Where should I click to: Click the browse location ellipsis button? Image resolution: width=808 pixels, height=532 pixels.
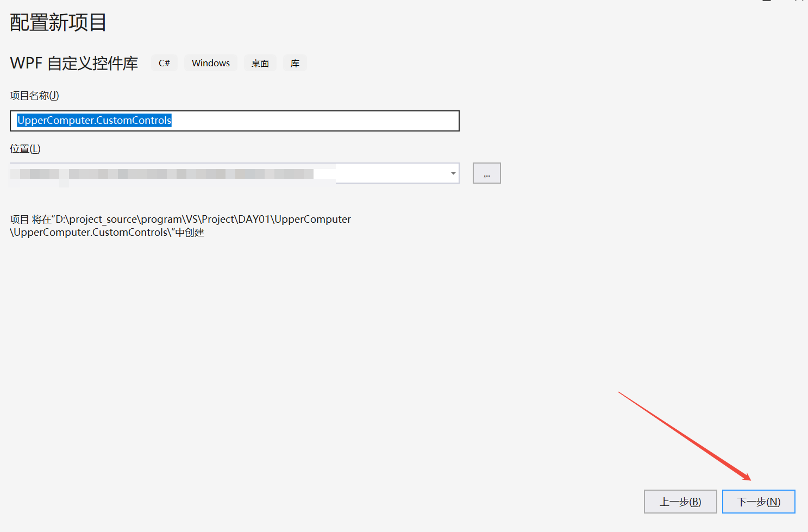click(486, 173)
